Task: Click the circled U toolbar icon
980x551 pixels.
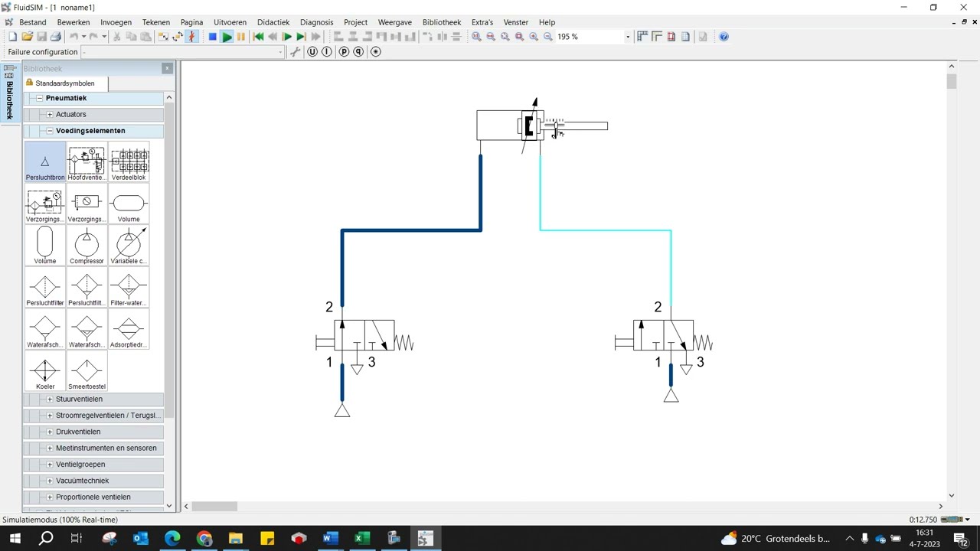Action: 312,52
